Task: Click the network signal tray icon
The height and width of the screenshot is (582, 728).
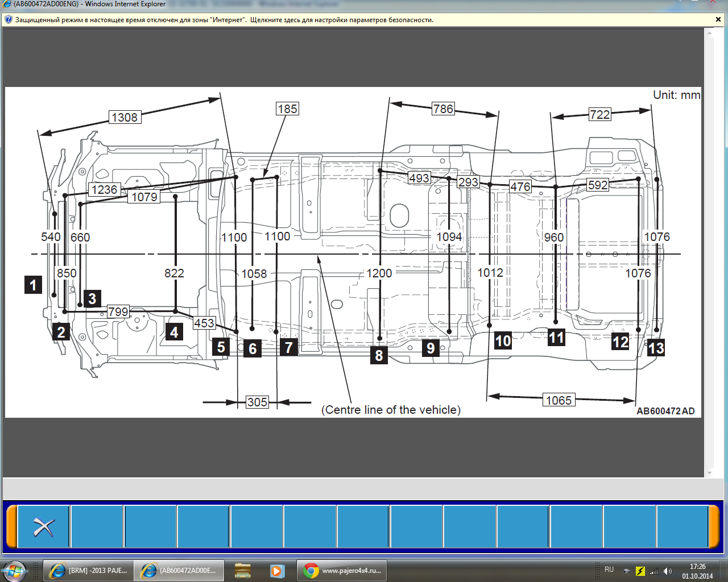Action: point(654,571)
